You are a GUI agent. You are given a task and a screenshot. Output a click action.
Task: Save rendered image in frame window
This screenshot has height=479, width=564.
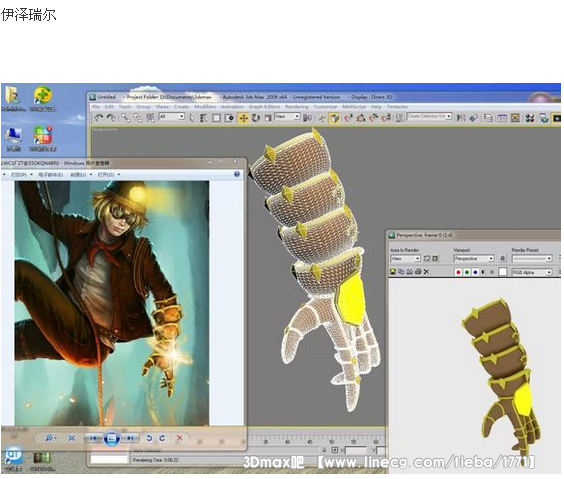pos(393,272)
